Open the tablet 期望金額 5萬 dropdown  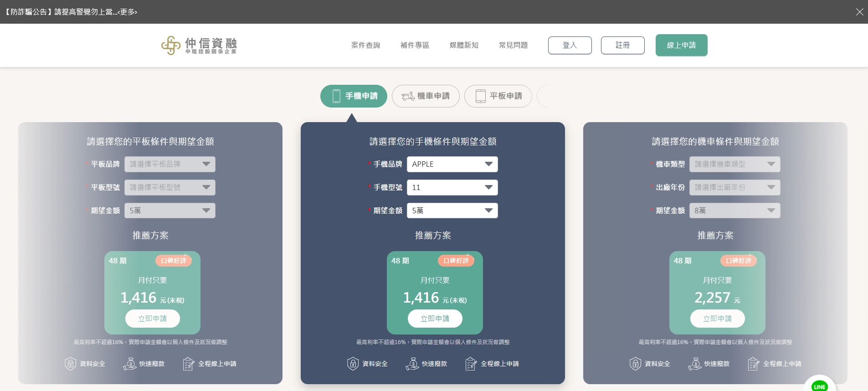[x=169, y=211]
